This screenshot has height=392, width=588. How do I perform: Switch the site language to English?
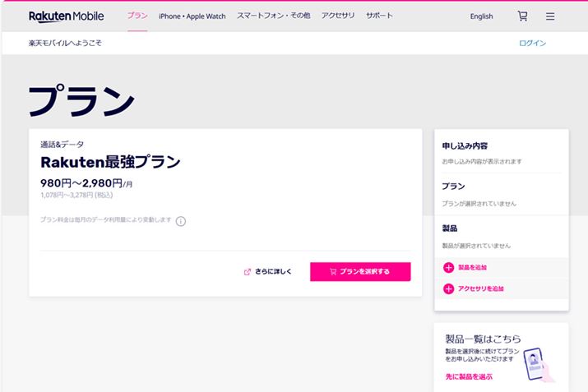481,16
